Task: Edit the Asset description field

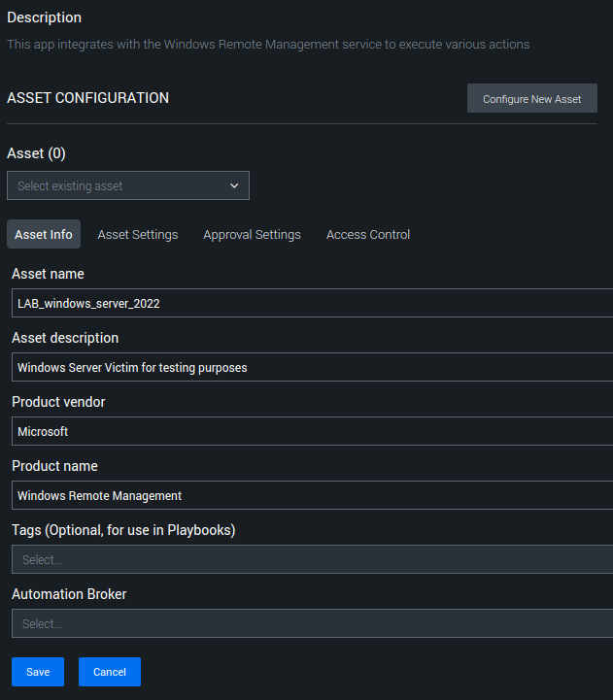Action: click(x=312, y=367)
